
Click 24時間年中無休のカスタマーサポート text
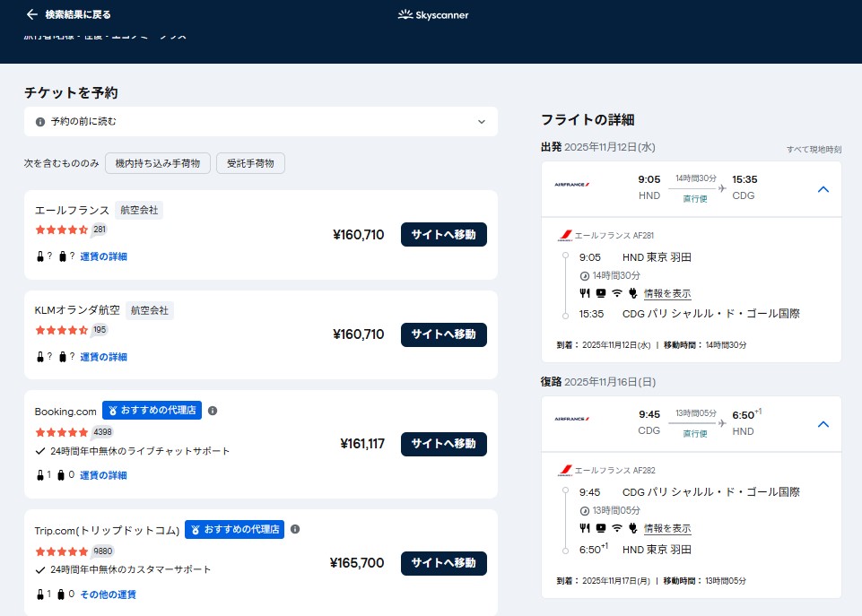131,570
